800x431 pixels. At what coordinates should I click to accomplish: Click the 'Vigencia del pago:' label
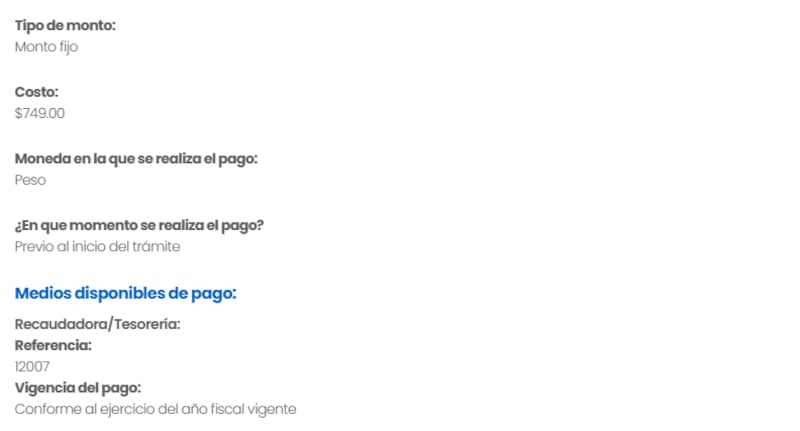(x=78, y=388)
